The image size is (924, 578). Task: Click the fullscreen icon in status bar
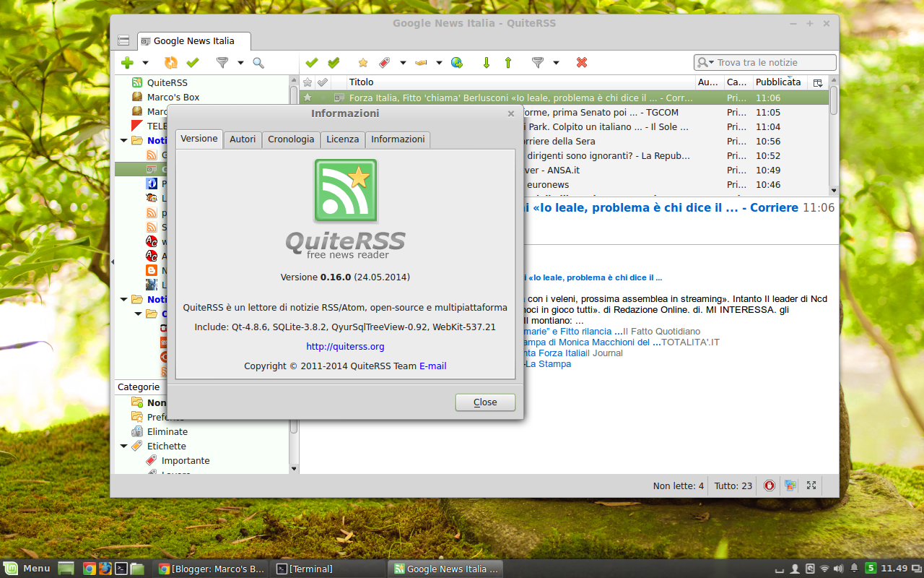pyautogui.click(x=811, y=486)
